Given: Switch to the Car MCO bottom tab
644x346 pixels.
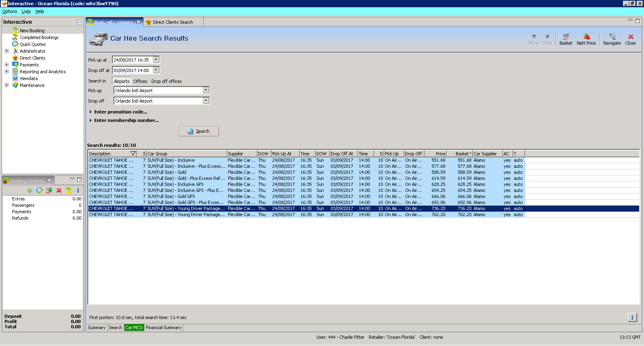Looking at the screenshot, I should [x=134, y=327].
